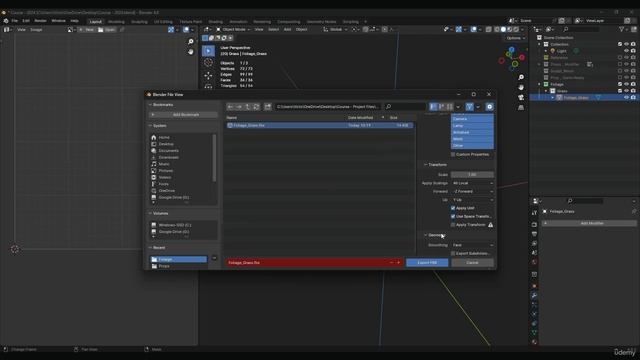Cancel the export dialog
This screenshot has height=360, width=640.
(x=472, y=263)
